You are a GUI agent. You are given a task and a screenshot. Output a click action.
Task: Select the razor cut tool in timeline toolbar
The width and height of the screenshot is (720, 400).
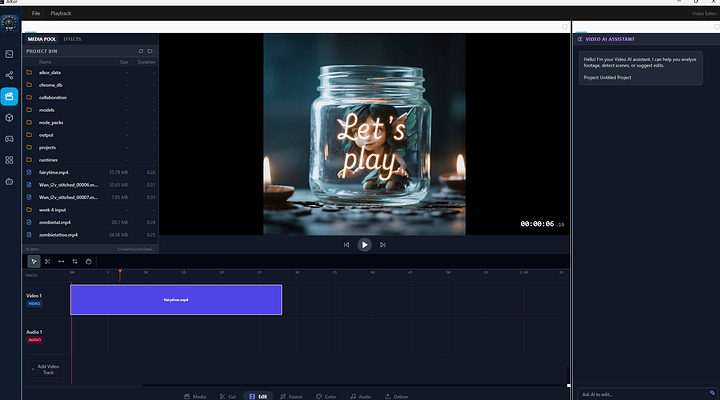click(47, 261)
